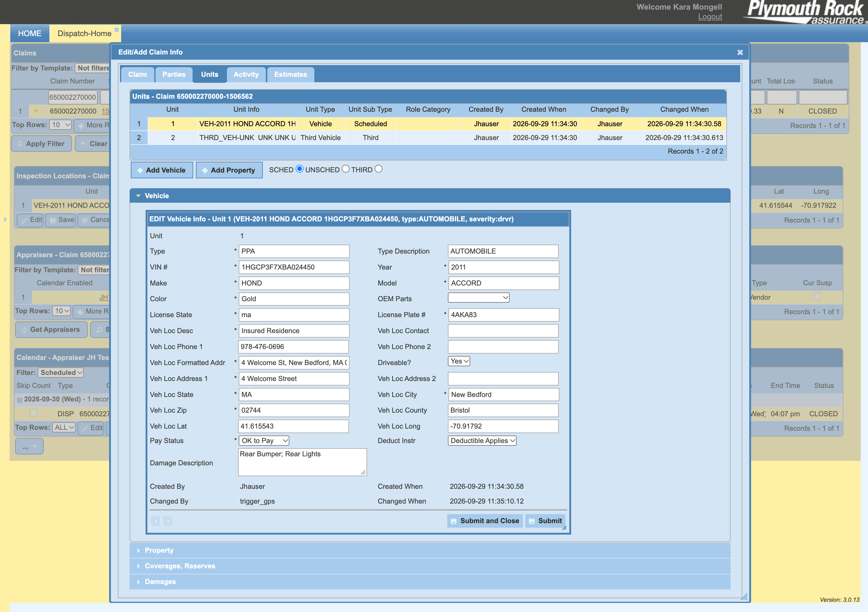Screen dimensions: 868x612
Task: Select the UNSCHED radio button
Action: [x=345, y=169]
